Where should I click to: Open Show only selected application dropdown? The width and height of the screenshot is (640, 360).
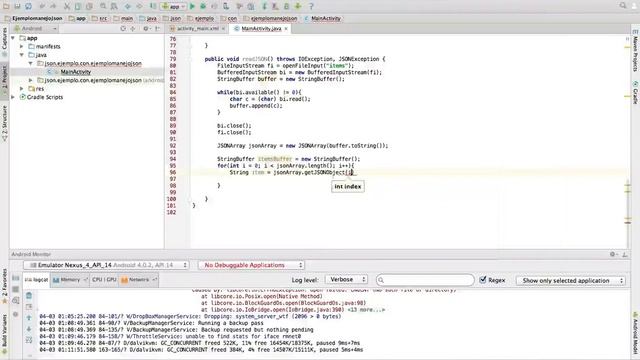(x=571, y=280)
